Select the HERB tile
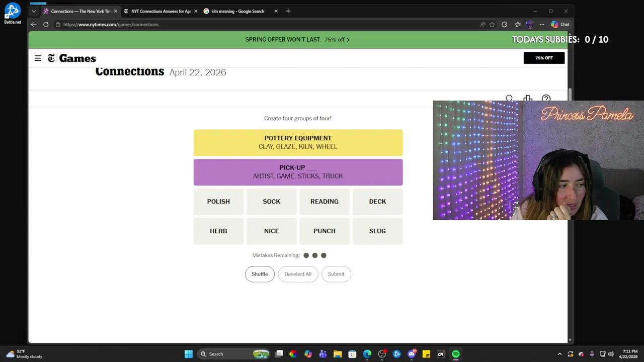This screenshot has height=362, width=644. coord(218,231)
